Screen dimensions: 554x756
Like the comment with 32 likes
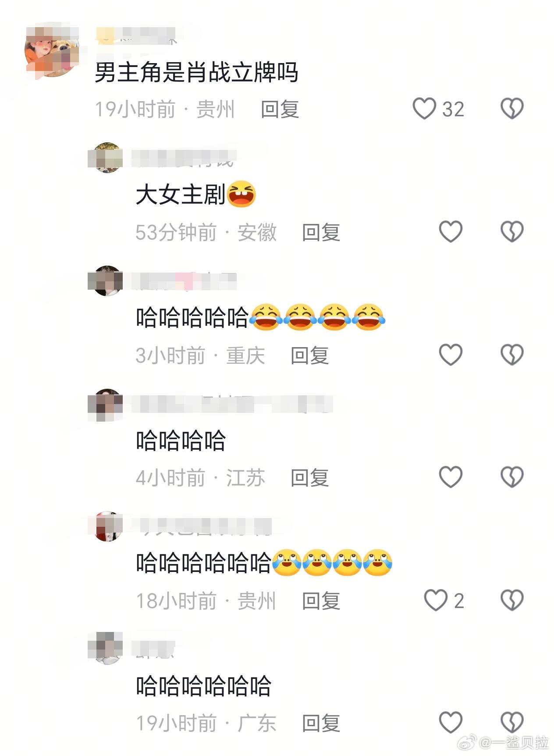click(x=424, y=109)
